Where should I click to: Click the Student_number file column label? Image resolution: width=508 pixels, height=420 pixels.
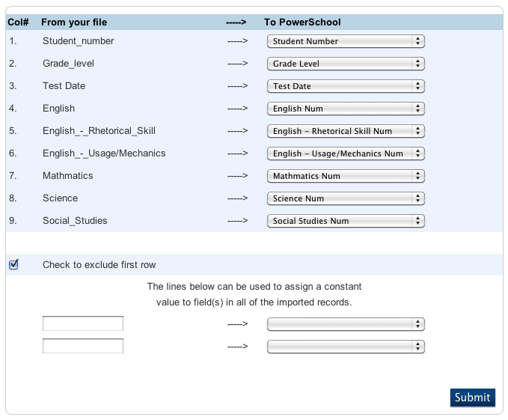point(79,41)
